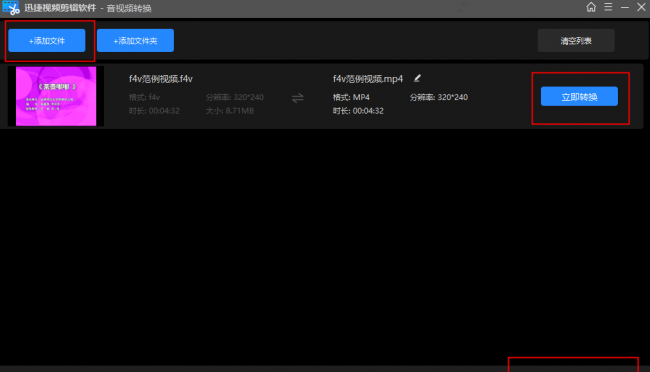Clear the list with 清空列表
The height and width of the screenshot is (372, 650).
point(576,41)
